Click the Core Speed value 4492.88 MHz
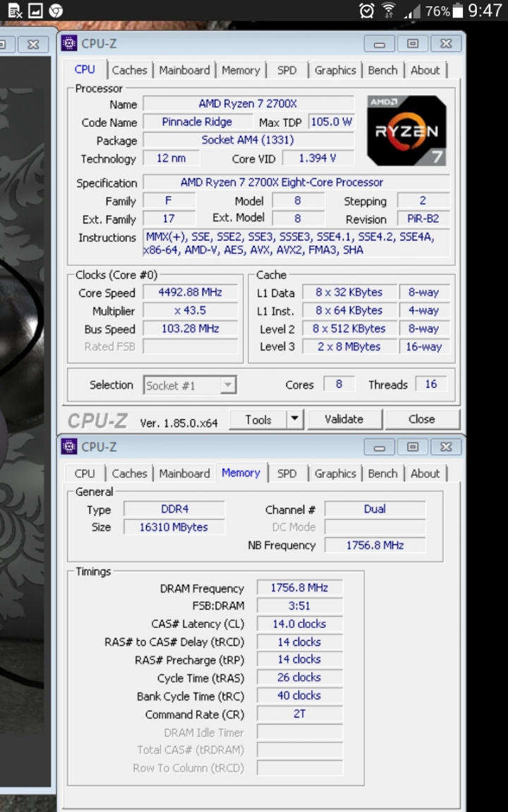Viewport: 508px width, 812px height. coord(190,292)
